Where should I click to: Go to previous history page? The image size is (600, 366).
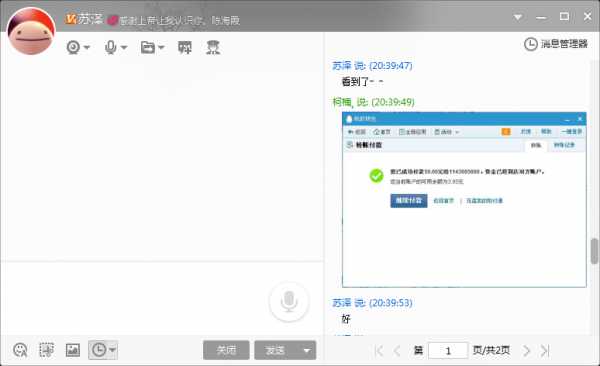coord(397,351)
